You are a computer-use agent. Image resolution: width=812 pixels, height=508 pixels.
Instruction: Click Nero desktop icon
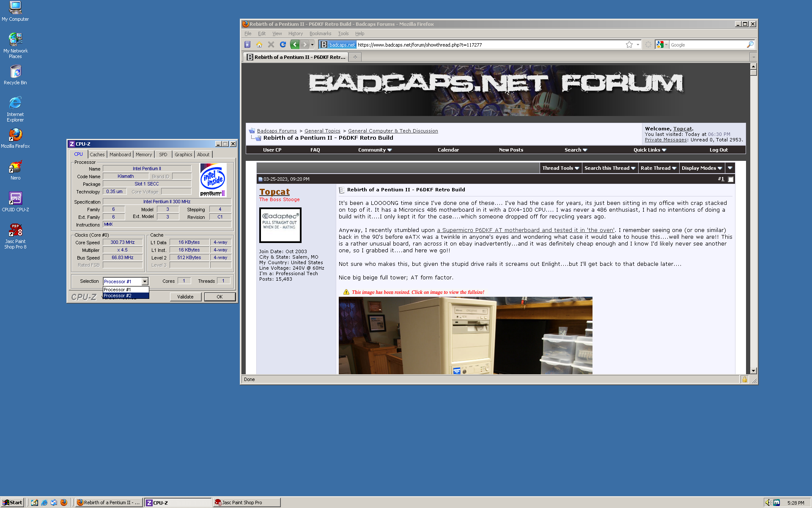click(x=15, y=169)
